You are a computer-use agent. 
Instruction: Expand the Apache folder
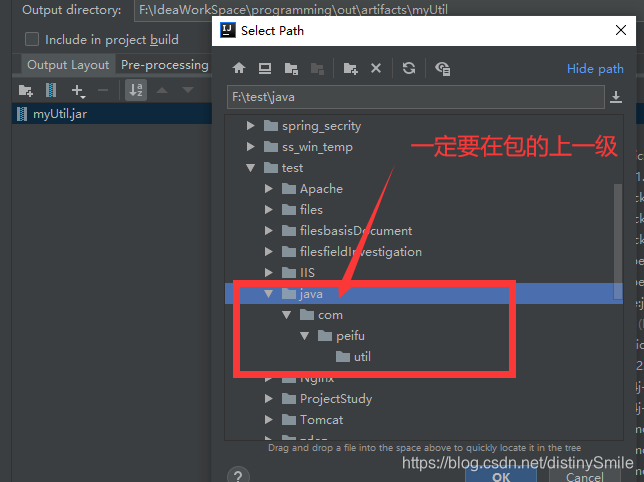point(269,188)
